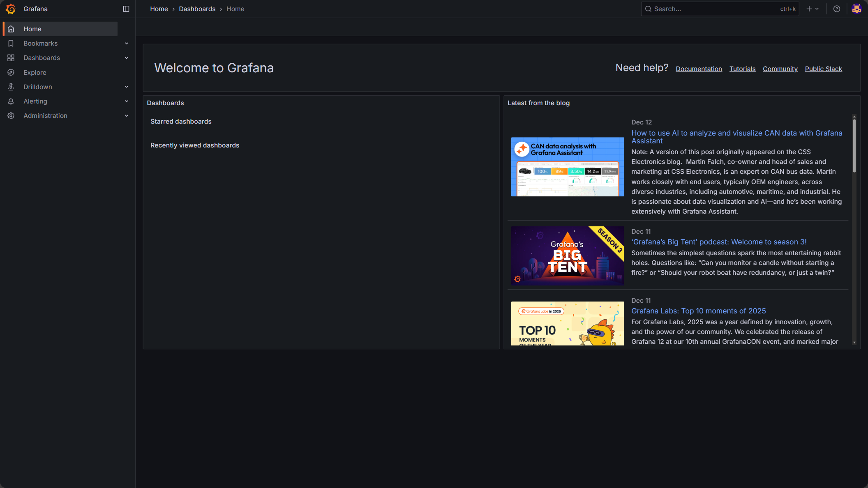Select Home in the sidebar menu

pyautogui.click(x=60, y=29)
